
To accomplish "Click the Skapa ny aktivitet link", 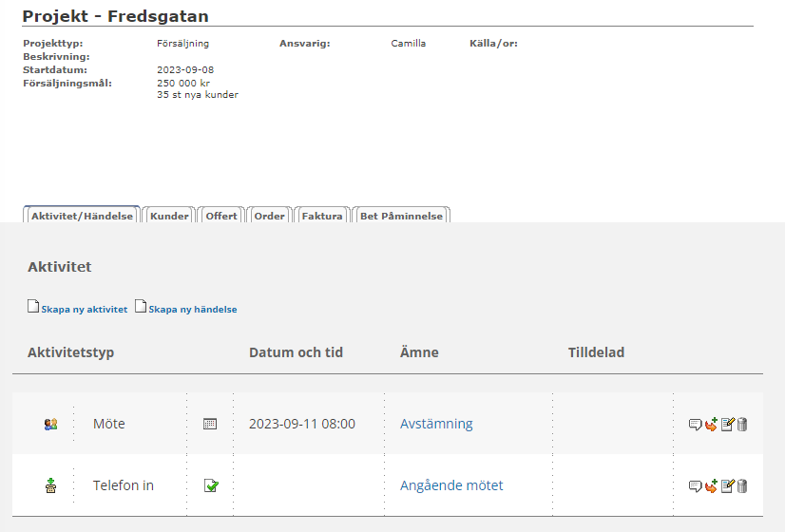I will pos(84,310).
